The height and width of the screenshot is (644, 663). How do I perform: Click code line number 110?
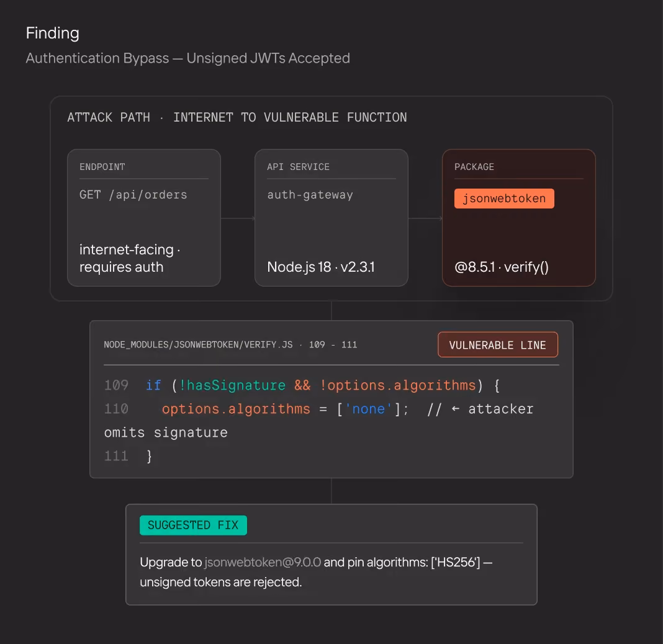click(116, 409)
